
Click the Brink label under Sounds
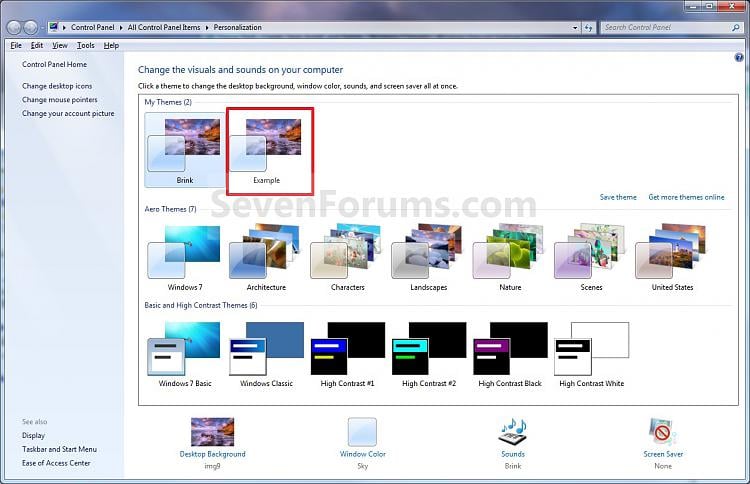click(513, 466)
